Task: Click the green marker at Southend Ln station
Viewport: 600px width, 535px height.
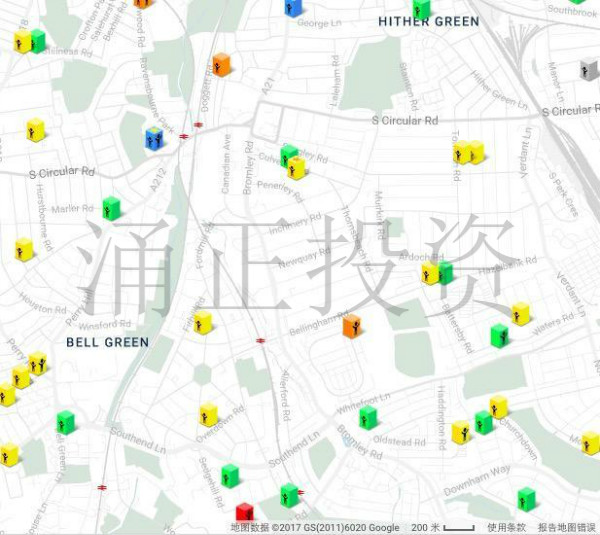Action: [x=289, y=495]
